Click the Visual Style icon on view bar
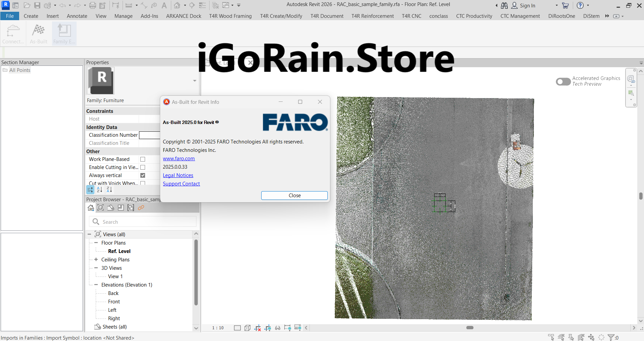 pyautogui.click(x=247, y=328)
